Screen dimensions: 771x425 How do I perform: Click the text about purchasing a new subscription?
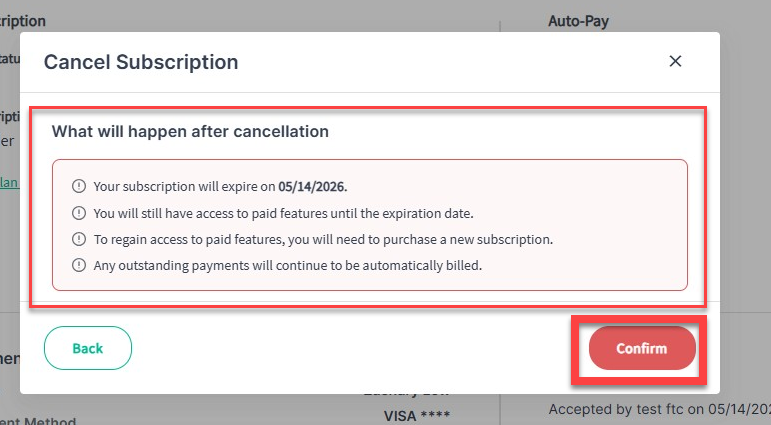pyautogui.click(x=324, y=240)
